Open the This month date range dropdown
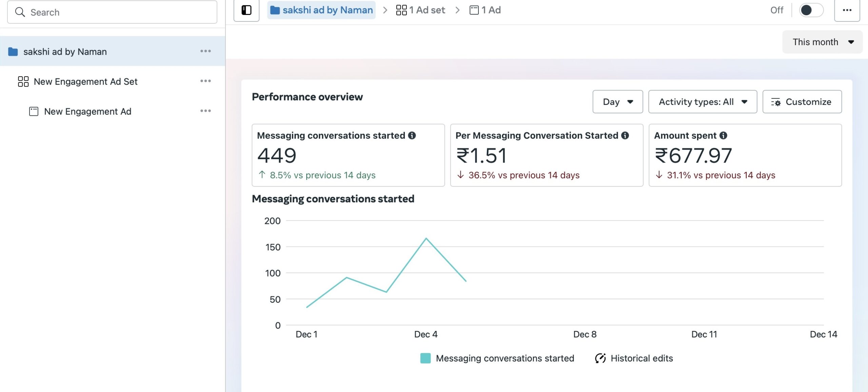 [x=822, y=42]
